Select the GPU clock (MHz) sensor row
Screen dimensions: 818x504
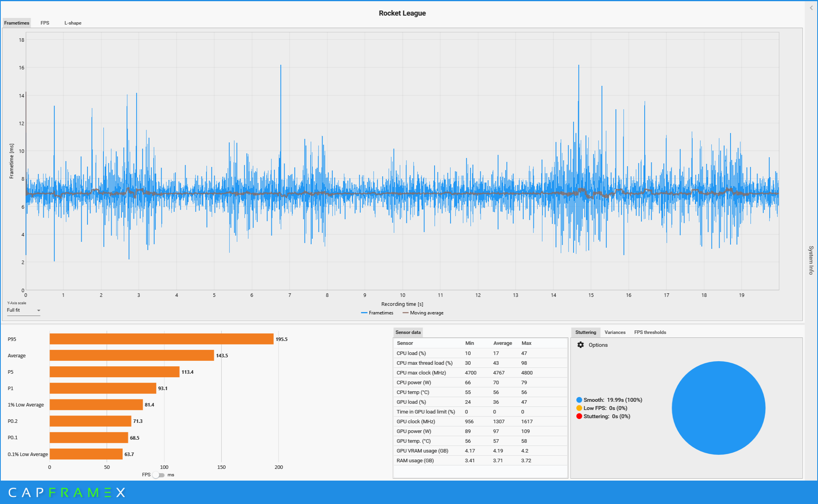pyautogui.click(x=415, y=421)
